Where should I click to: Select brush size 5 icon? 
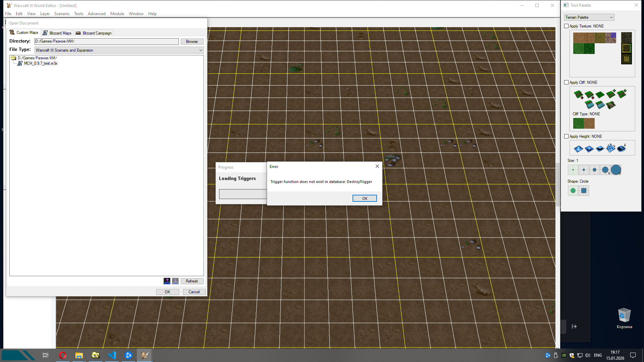pos(605,170)
